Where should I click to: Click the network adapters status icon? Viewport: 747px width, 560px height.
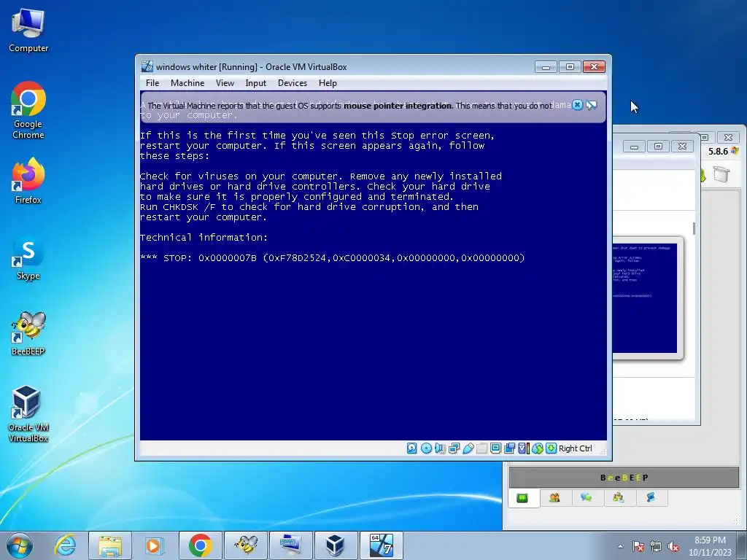tap(454, 448)
